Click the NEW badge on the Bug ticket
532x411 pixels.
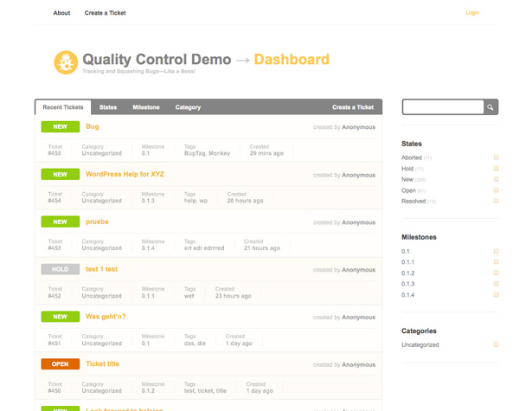click(x=61, y=126)
